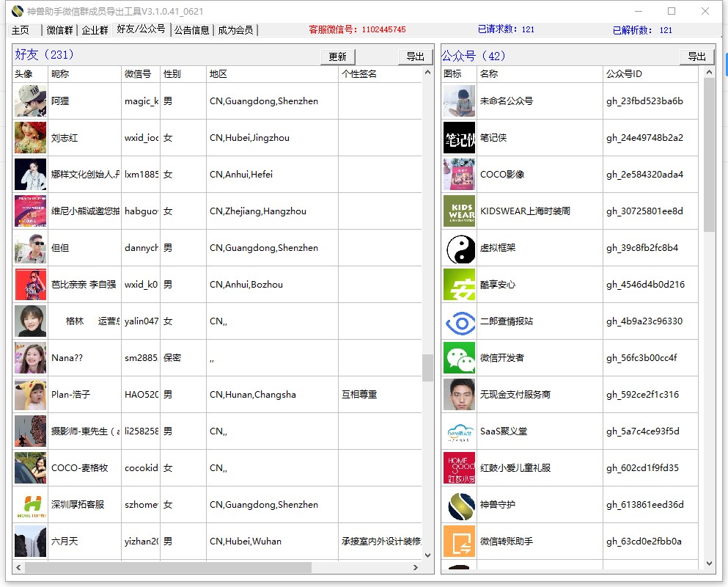Click friends list horizontal scrollbar thumb
728x587 pixels.
(x=168, y=567)
